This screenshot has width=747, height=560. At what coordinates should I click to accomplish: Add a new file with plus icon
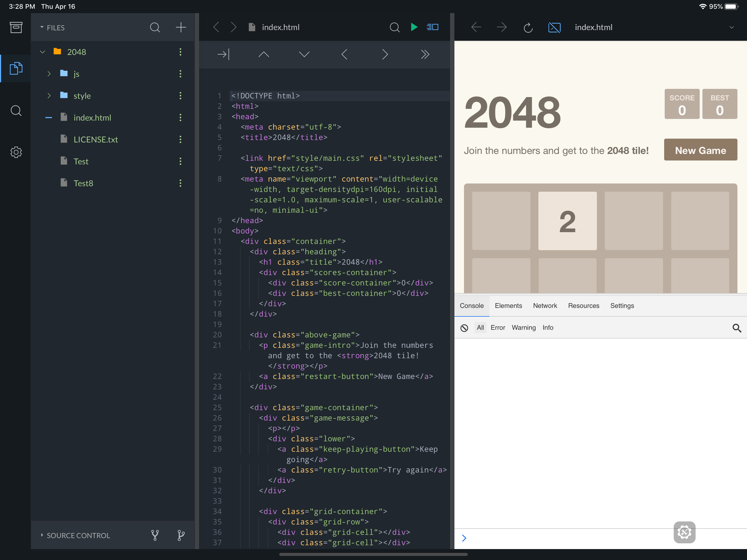[x=181, y=27]
